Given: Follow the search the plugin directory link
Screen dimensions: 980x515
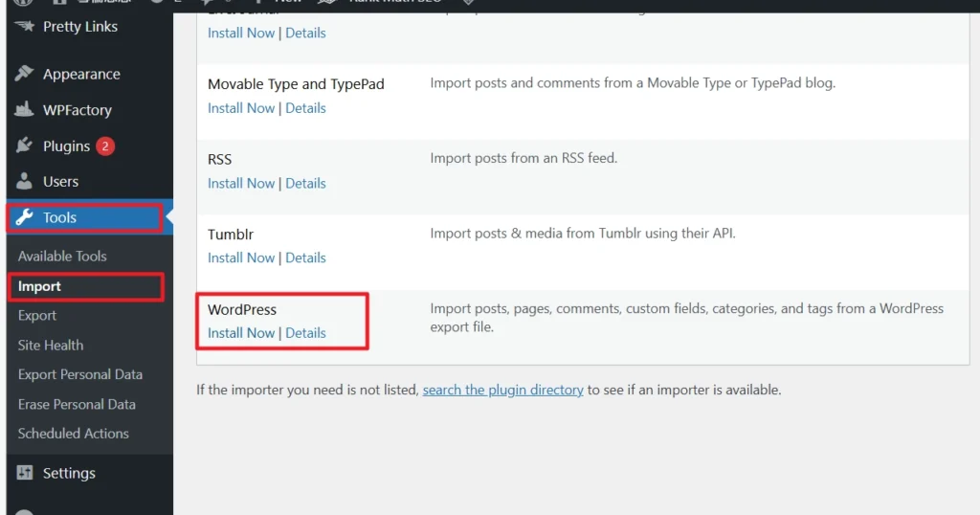Looking at the screenshot, I should [502, 390].
